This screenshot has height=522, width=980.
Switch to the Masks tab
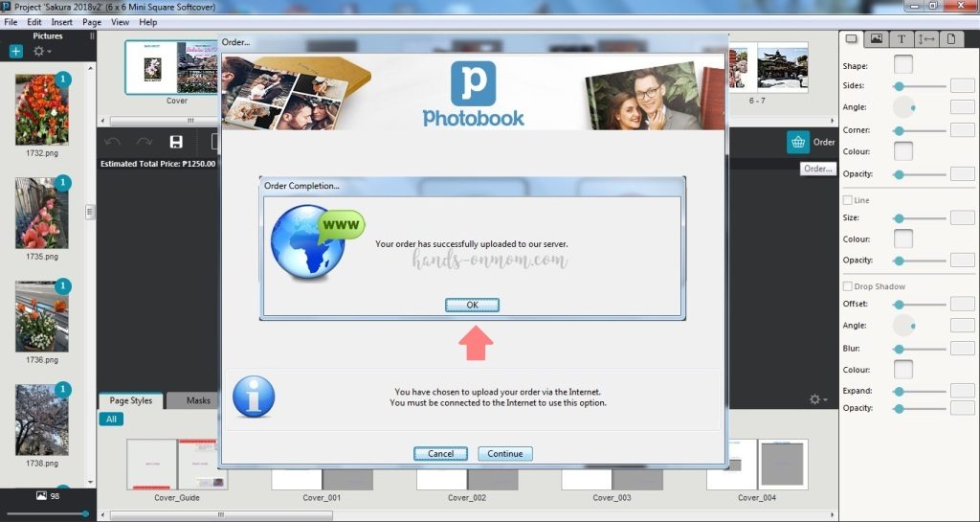[198, 400]
